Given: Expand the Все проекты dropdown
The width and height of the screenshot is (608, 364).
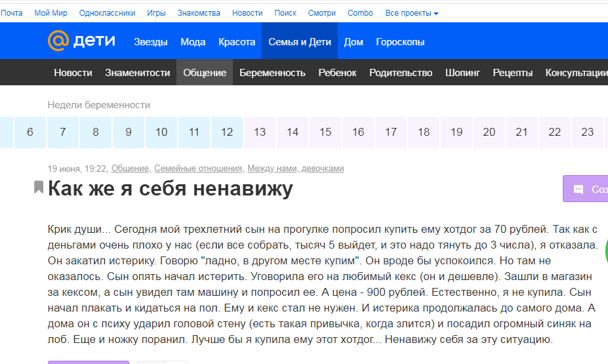Looking at the screenshot, I should coord(411,13).
